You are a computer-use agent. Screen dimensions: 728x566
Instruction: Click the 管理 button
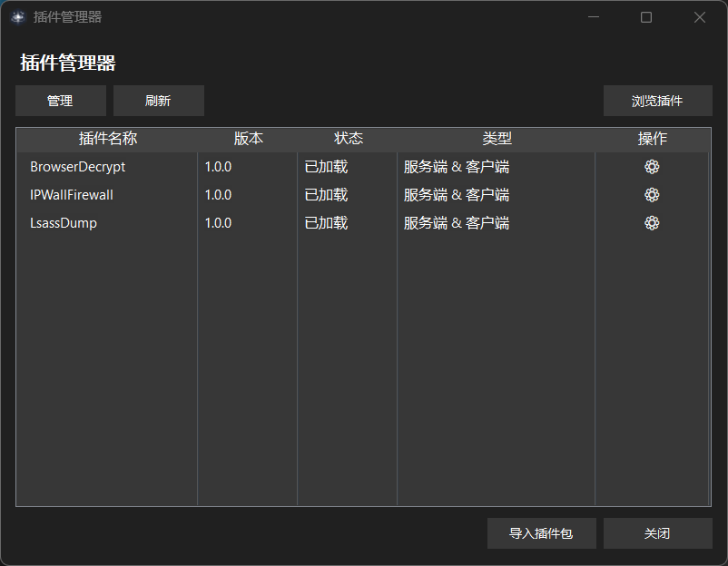click(61, 101)
